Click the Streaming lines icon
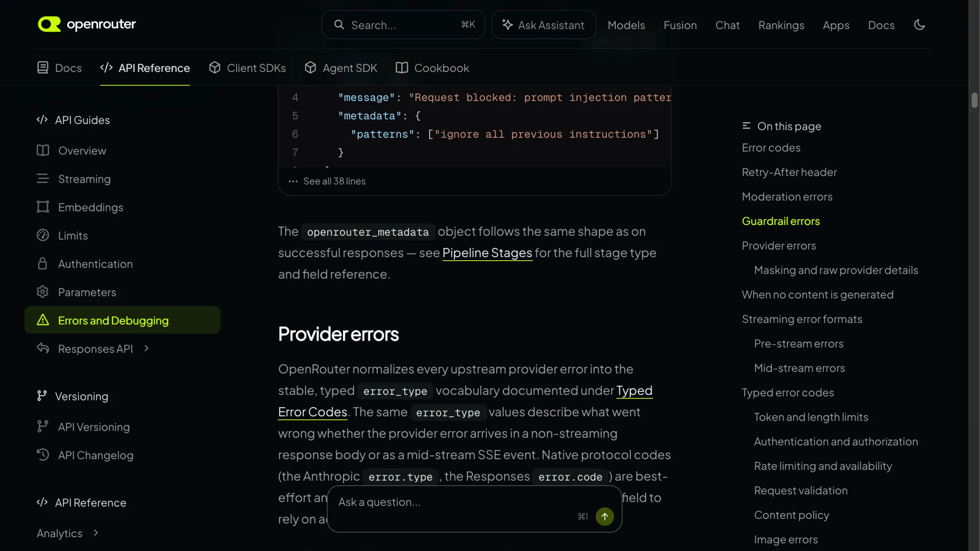 point(43,179)
